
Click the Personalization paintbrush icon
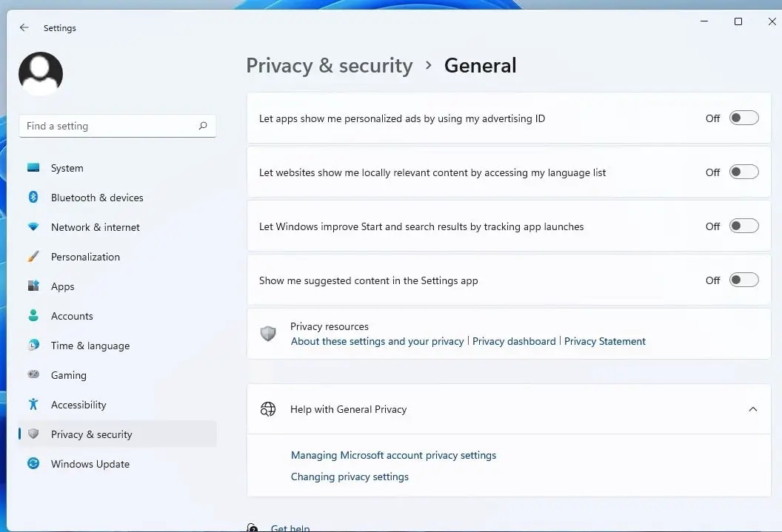33,257
